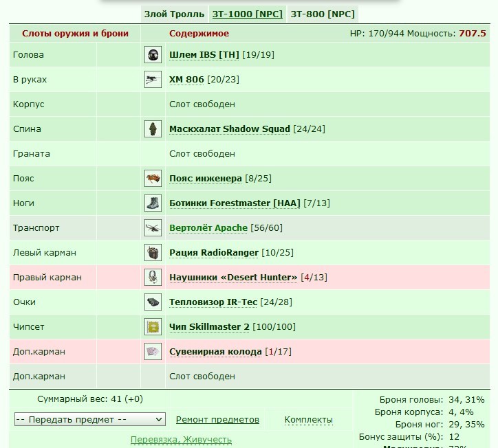Click the XM 806 weapon icon
Viewport: 498px width, 448px height.
[x=153, y=79]
